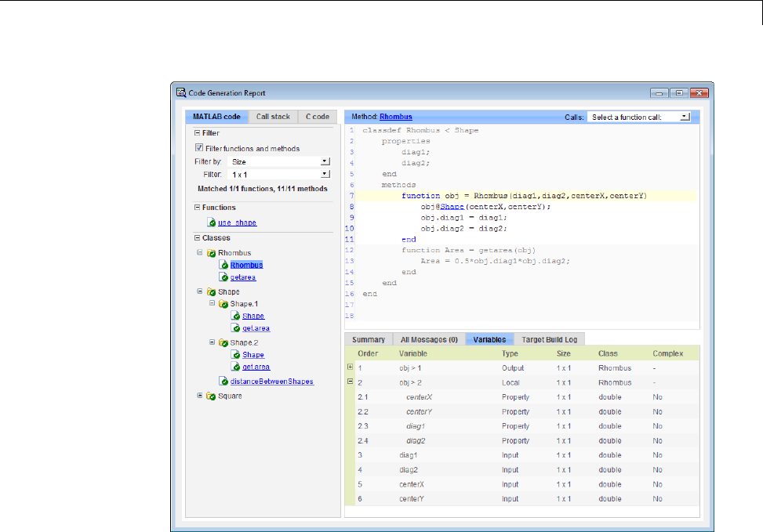Viewport: 763px width, 532px height.
Task: Switch to the Call stack tab
Action: (274, 117)
